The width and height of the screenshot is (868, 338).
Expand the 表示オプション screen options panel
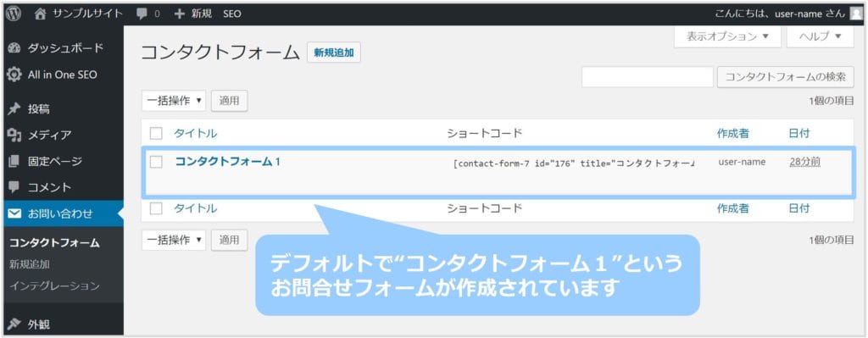(727, 36)
